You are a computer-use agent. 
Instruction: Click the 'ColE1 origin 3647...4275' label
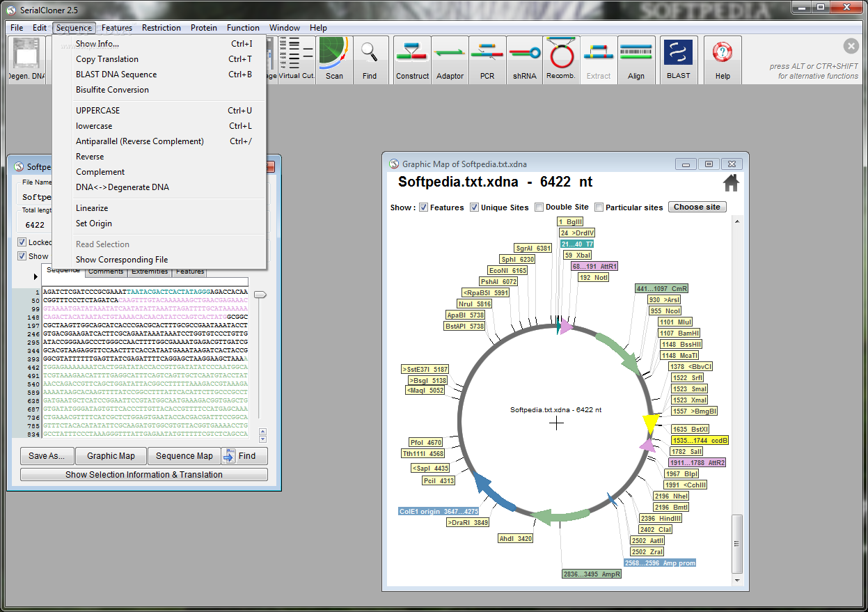pyautogui.click(x=439, y=511)
